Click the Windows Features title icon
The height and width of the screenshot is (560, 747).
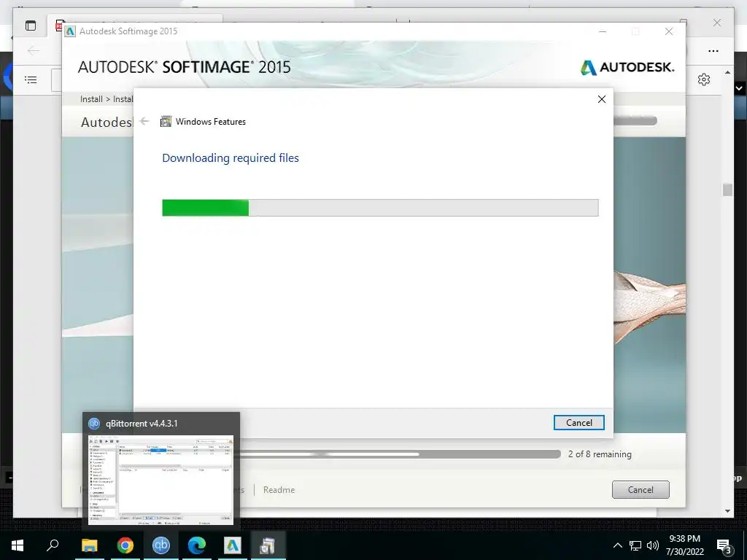click(x=166, y=122)
